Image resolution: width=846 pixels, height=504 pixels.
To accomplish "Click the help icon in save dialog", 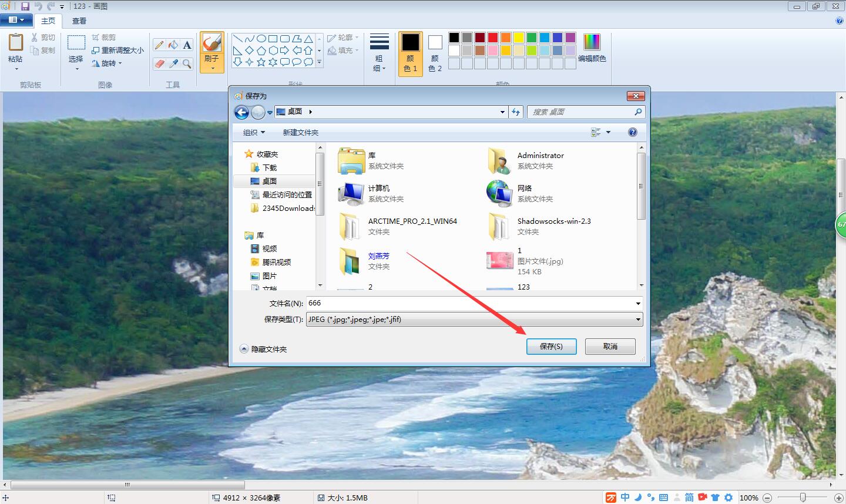I will 633,132.
